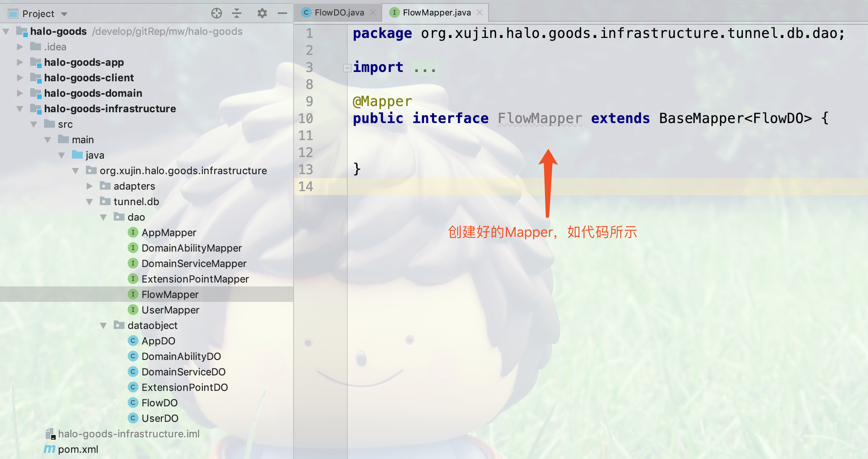Click the DomainAbilityMapper interface icon
Screen dimensions: 868x459
133,248
